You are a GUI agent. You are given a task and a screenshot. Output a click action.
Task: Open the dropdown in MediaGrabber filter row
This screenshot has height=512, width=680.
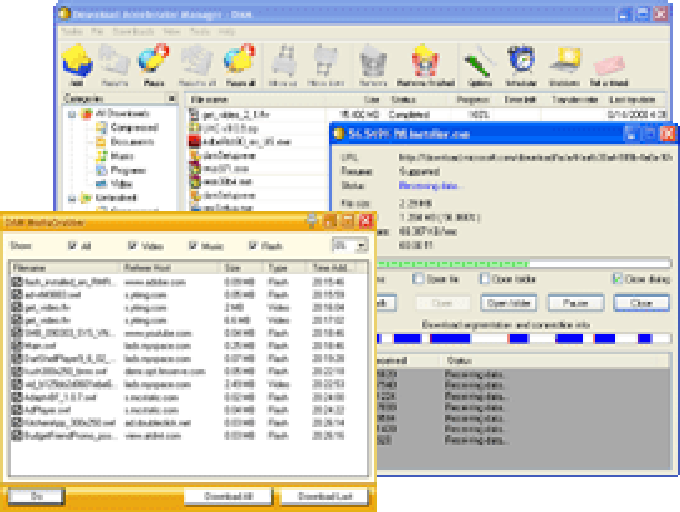pyautogui.click(x=361, y=245)
